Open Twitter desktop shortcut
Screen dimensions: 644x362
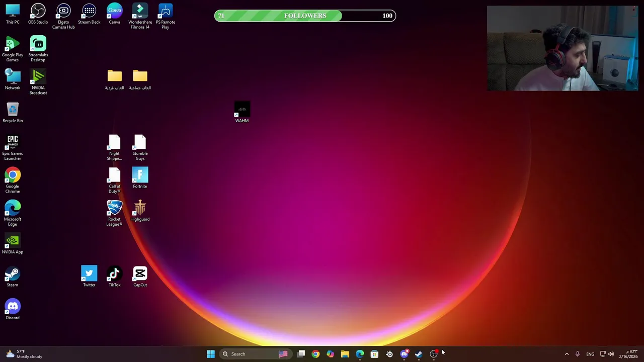(x=89, y=277)
